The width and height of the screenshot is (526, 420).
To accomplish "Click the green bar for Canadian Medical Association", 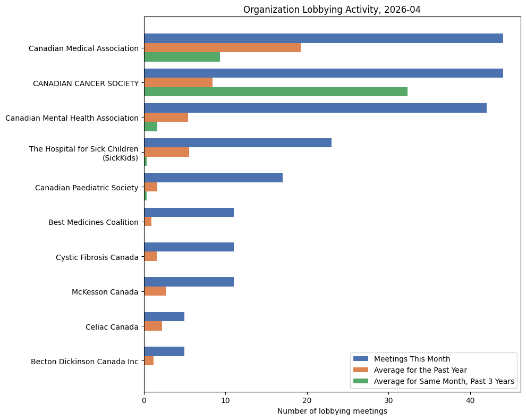I will (182, 57).
